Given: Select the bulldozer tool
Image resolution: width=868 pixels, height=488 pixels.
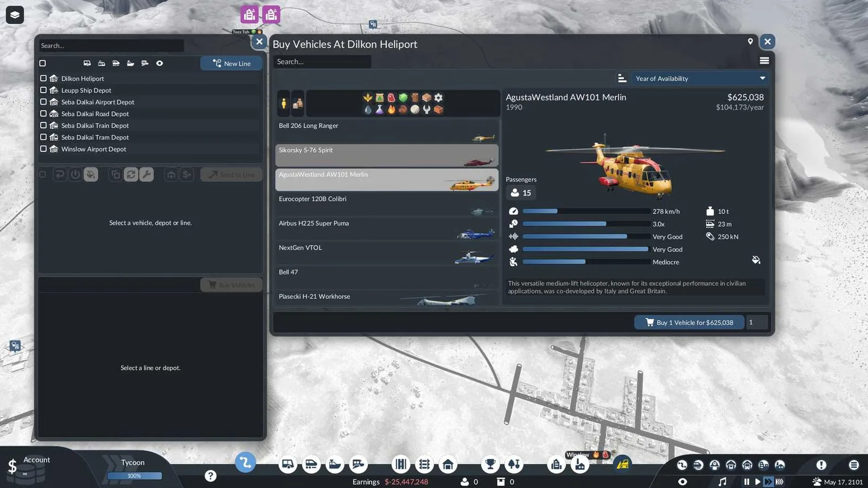Looking at the screenshot, I should tap(622, 464).
